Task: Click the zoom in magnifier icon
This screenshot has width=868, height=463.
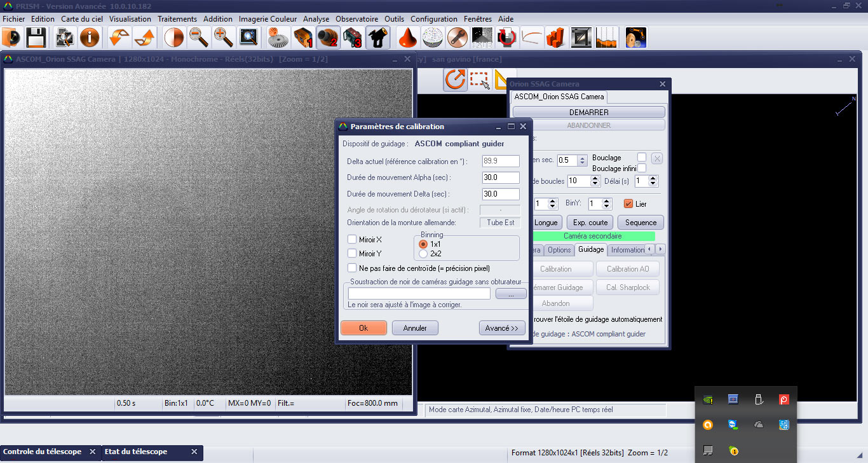Action: click(x=224, y=38)
